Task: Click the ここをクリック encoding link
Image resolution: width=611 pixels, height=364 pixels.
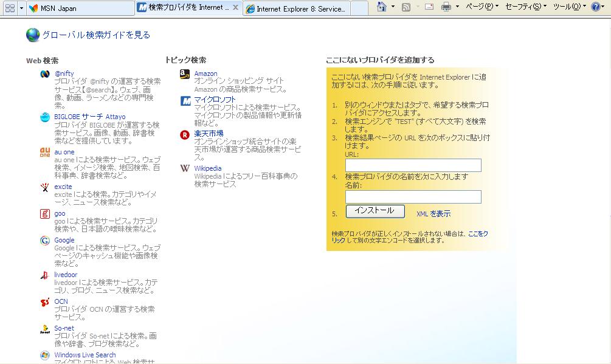Action: (x=478, y=233)
